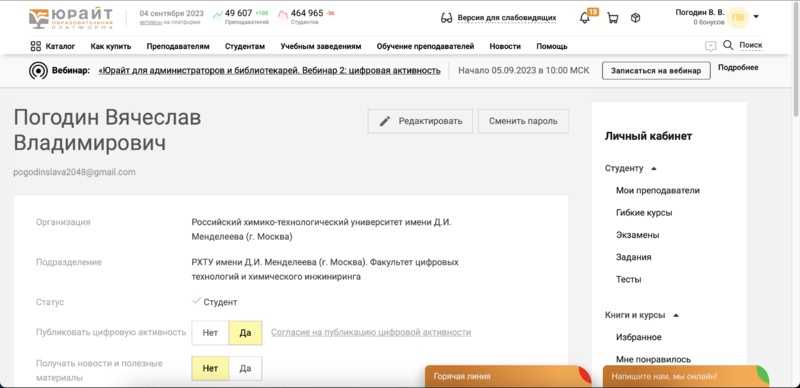Open the Новости menu item
Screen dimensions: 800x388
point(505,46)
